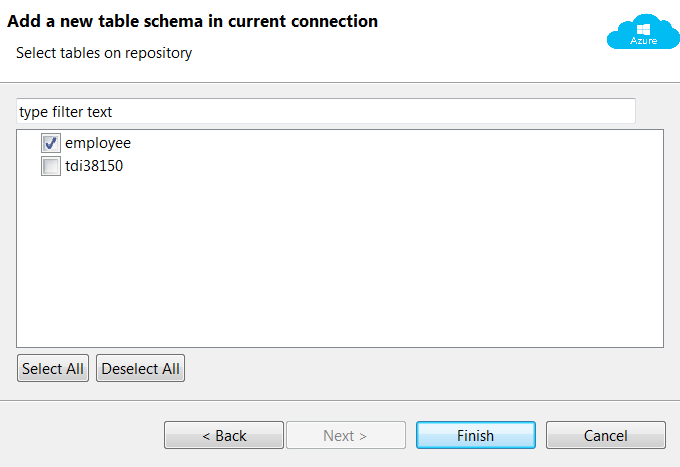Select the employee table name

point(98,143)
